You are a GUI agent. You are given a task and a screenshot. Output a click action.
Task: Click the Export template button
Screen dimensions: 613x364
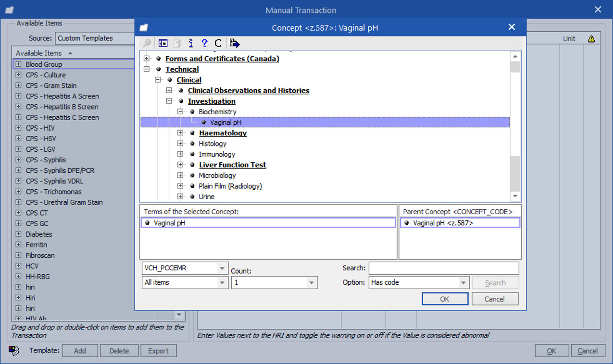(159, 351)
